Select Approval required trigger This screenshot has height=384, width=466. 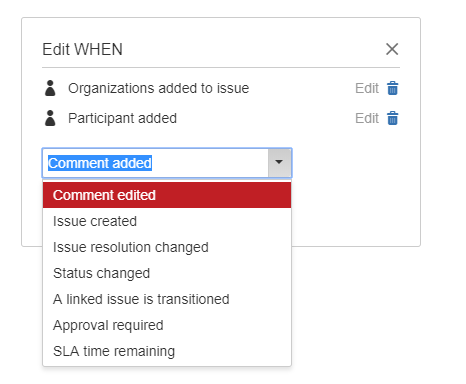(x=167, y=325)
